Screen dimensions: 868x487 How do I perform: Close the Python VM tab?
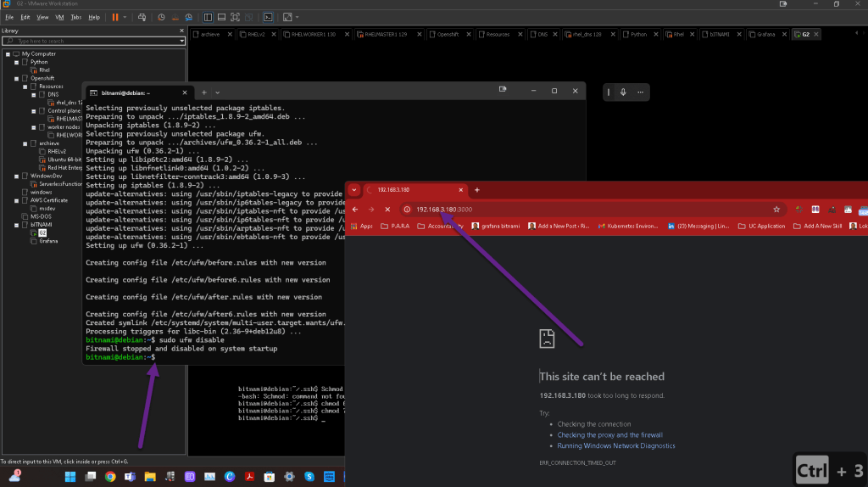(x=656, y=34)
